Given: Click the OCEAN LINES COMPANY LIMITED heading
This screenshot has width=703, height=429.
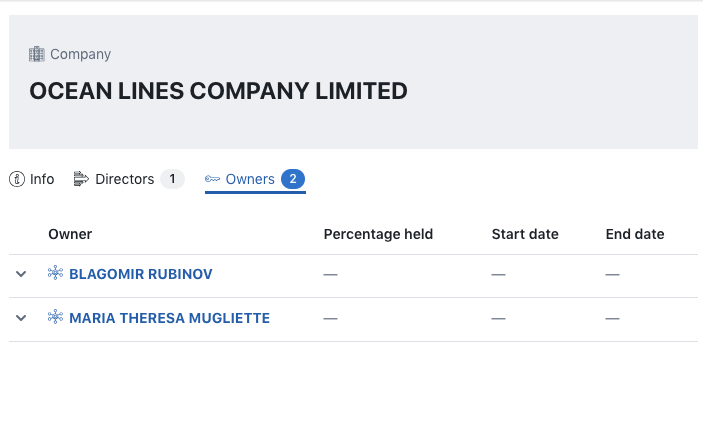Looking at the screenshot, I should 218,91.
